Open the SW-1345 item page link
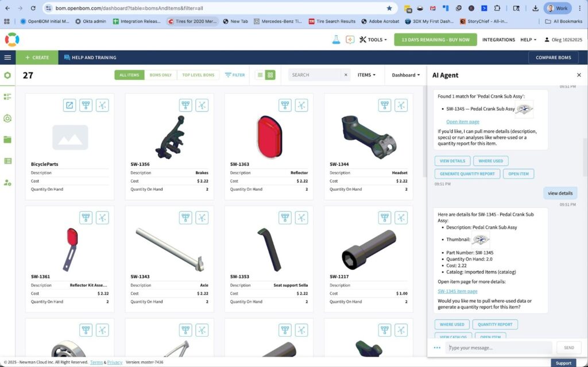 click(457, 291)
